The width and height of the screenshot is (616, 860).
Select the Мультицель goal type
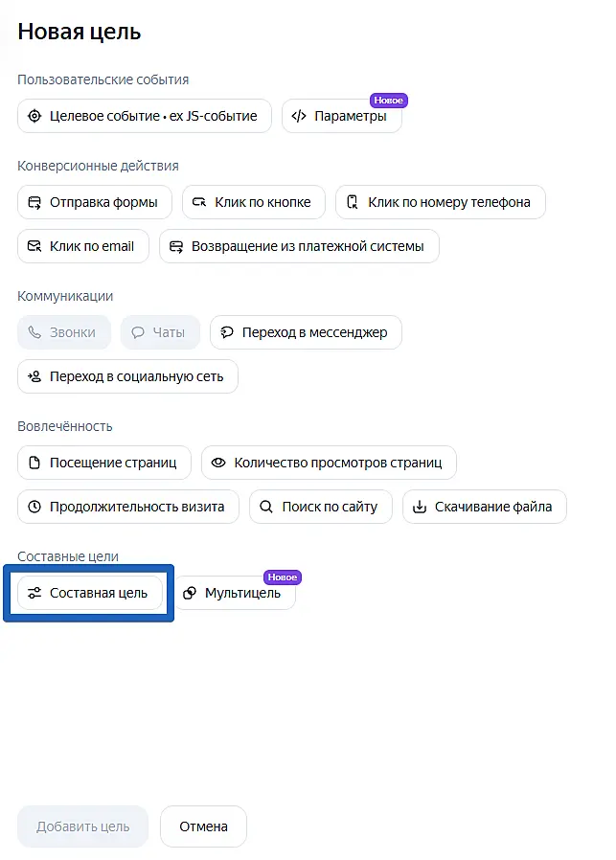234,593
